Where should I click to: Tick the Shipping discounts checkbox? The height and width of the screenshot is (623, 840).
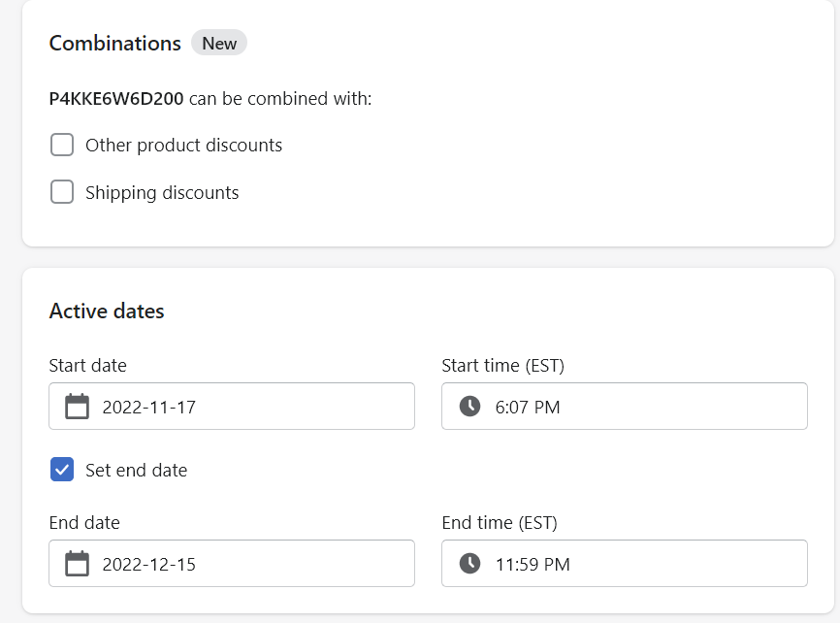[62, 193]
